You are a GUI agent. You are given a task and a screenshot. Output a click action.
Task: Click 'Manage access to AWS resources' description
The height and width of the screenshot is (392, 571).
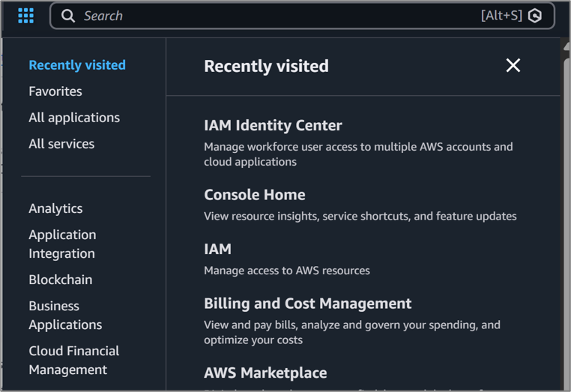(x=287, y=271)
